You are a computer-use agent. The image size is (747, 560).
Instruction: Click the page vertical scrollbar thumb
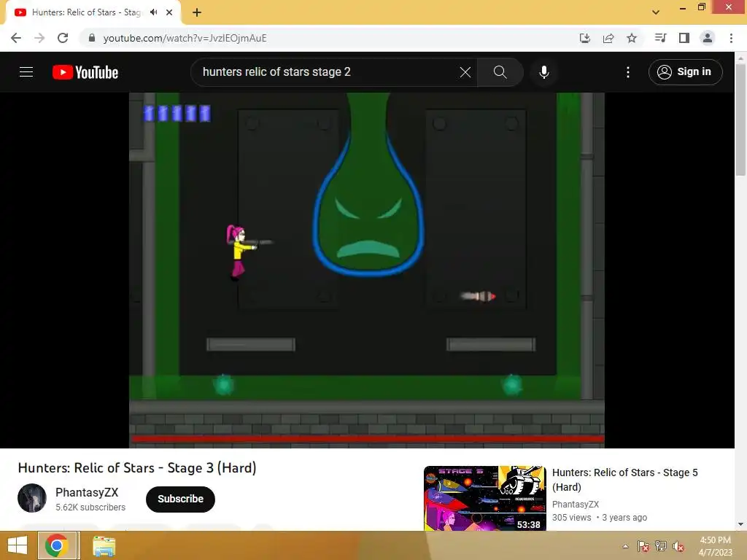[740, 119]
